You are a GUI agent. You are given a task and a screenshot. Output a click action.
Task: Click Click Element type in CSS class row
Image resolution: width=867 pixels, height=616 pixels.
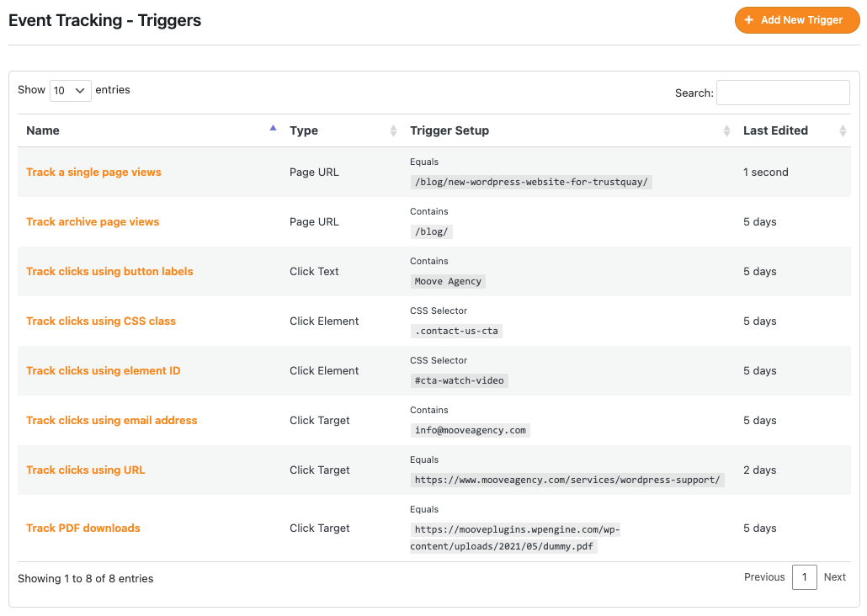tap(324, 321)
